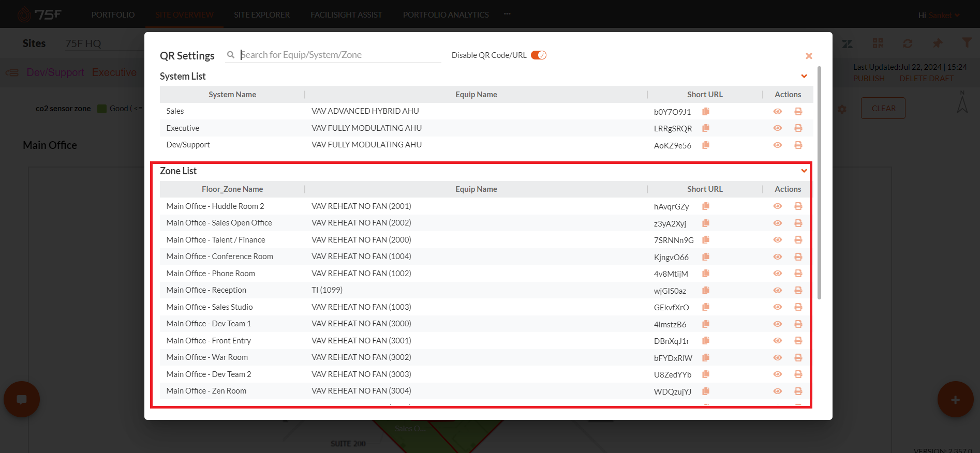Print QR code for Sales Open Office
Viewport: 980px width, 453px height.
tap(798, 223)
